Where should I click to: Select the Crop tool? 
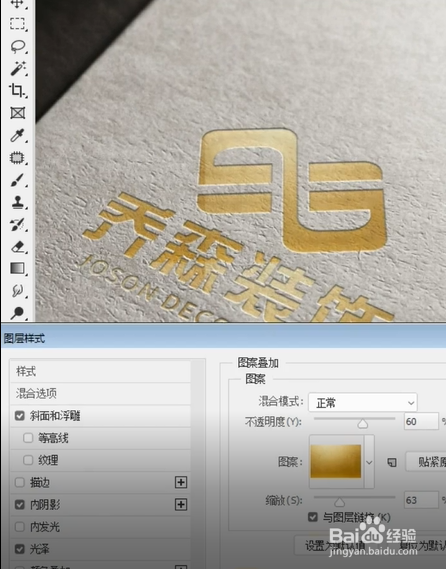point(17,90)
